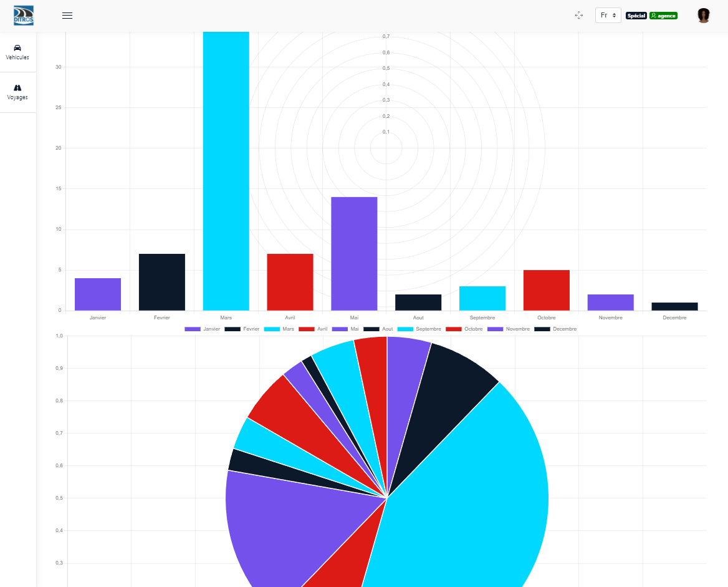Open the Fr language dropdown
The height and width of the screenshot is (587, 728).
coord(608,16)
